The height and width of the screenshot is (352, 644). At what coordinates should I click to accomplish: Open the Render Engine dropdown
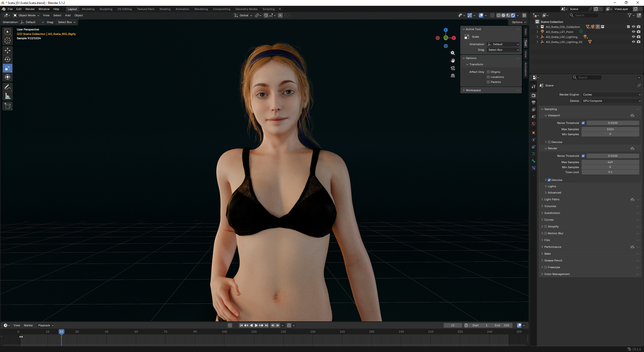[611, 95]
